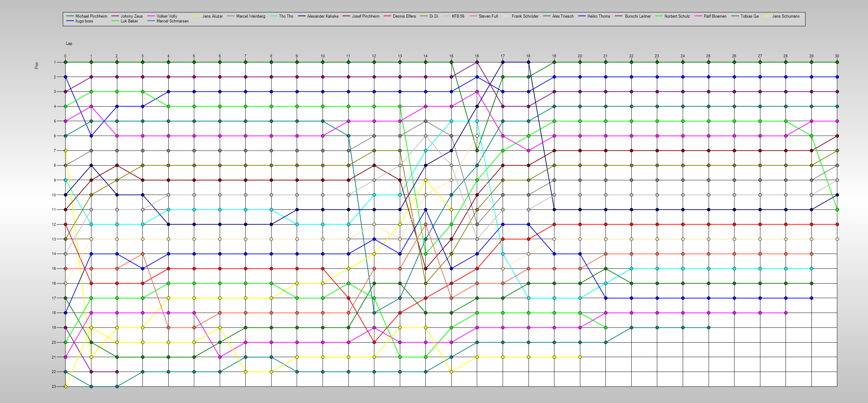The height and width of the screenshot is (403, 868).
Task: Click Dennis Elfers legend entry
Action: click(x=400, y=16)
